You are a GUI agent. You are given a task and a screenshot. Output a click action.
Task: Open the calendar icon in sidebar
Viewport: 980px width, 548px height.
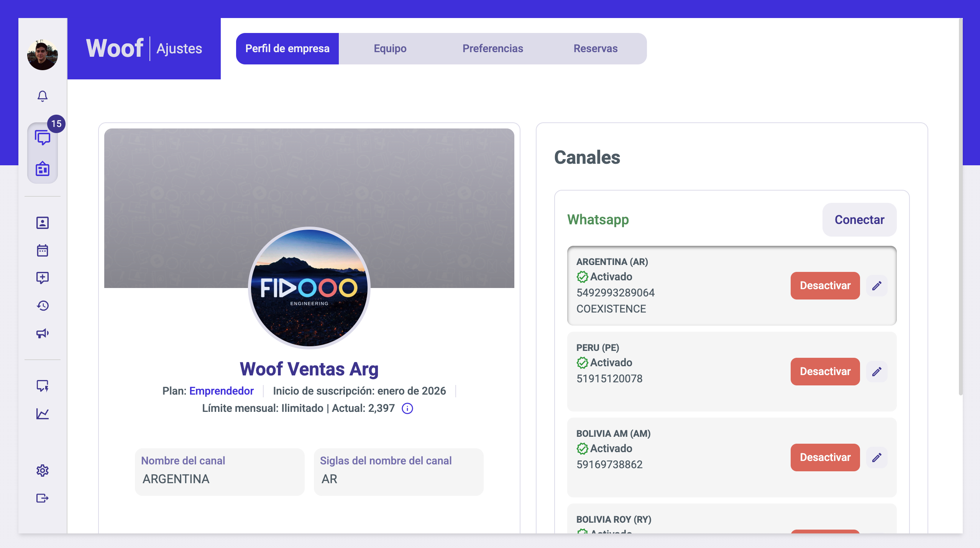pos(43,250)
